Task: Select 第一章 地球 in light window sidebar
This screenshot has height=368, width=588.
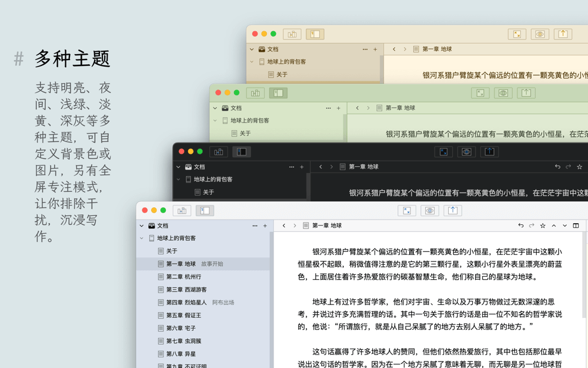Action: (203, 264)
